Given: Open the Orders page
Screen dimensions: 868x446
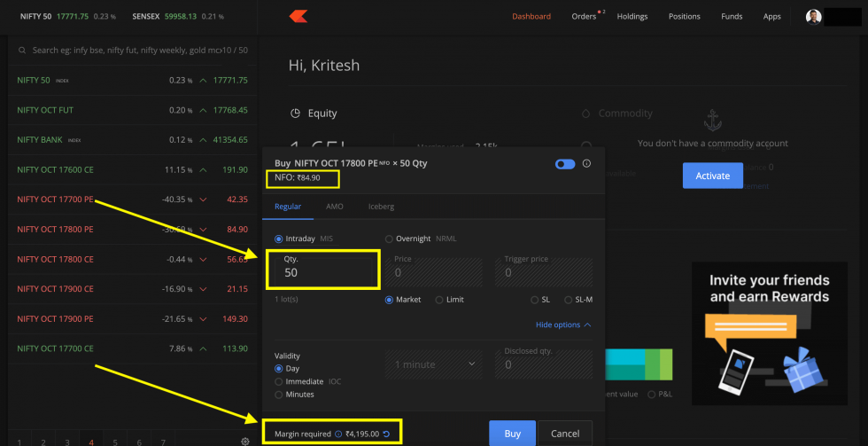Looking at the screenshot, I should pos(584,17).
